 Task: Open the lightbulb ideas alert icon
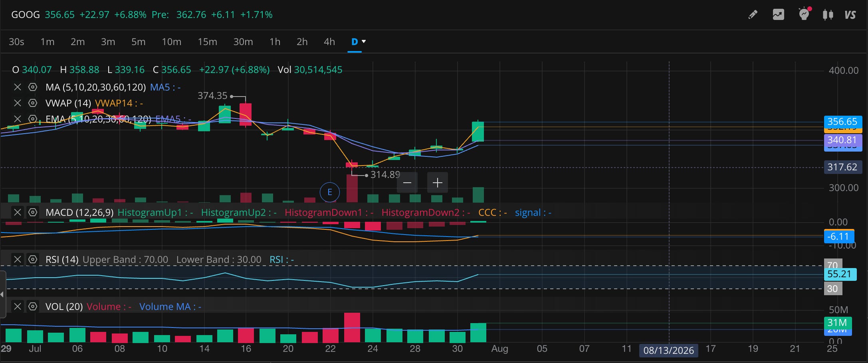point(804,14)
